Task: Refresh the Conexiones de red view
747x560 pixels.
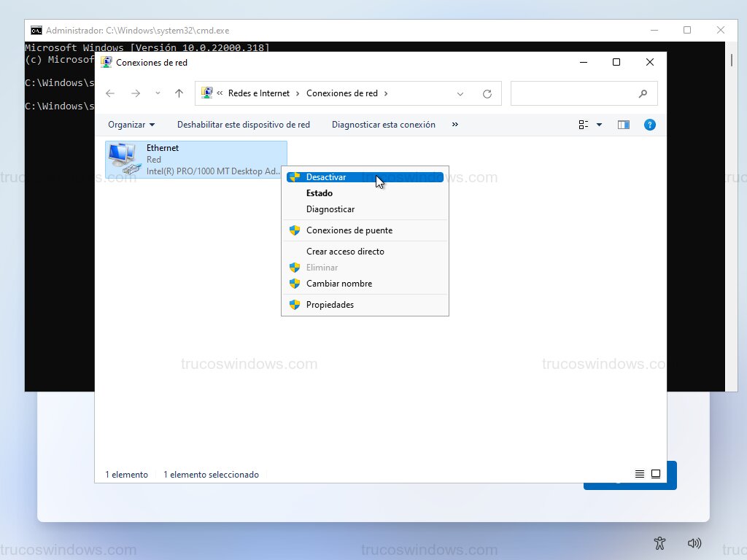Action: coord(487,93)
